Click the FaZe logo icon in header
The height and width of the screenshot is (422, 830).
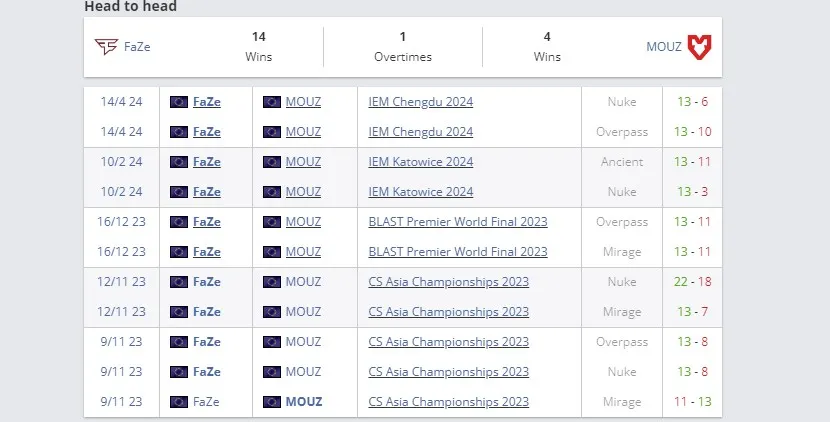pos(106,47)
